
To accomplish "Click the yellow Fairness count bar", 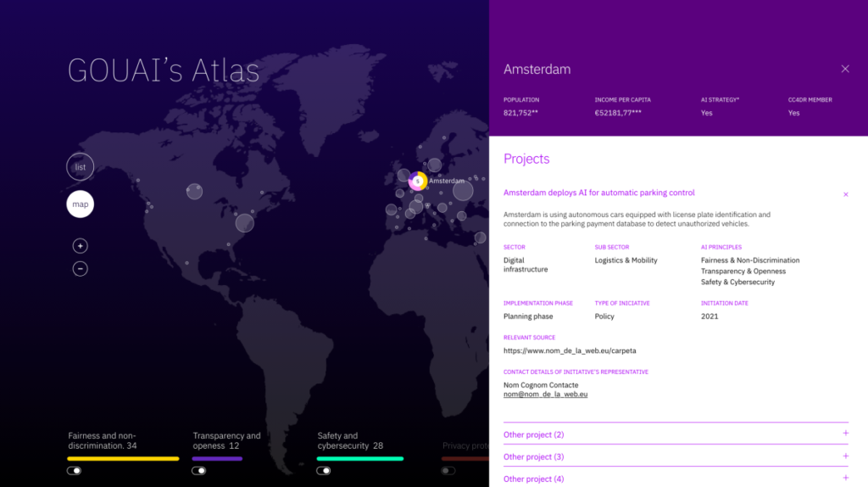I will coord(124,458).
